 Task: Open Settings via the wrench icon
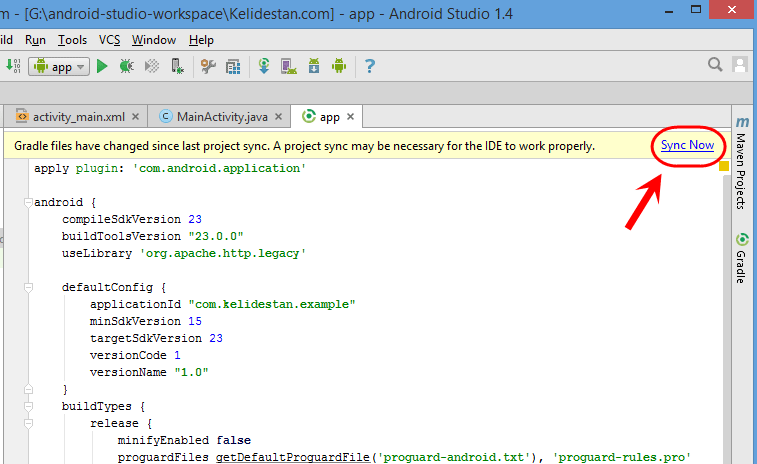pos(208,66)
